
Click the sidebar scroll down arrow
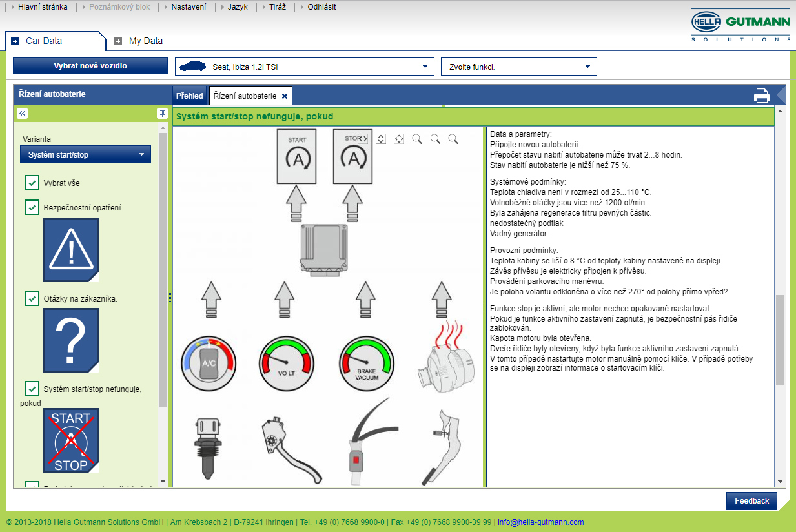point(163,481)
